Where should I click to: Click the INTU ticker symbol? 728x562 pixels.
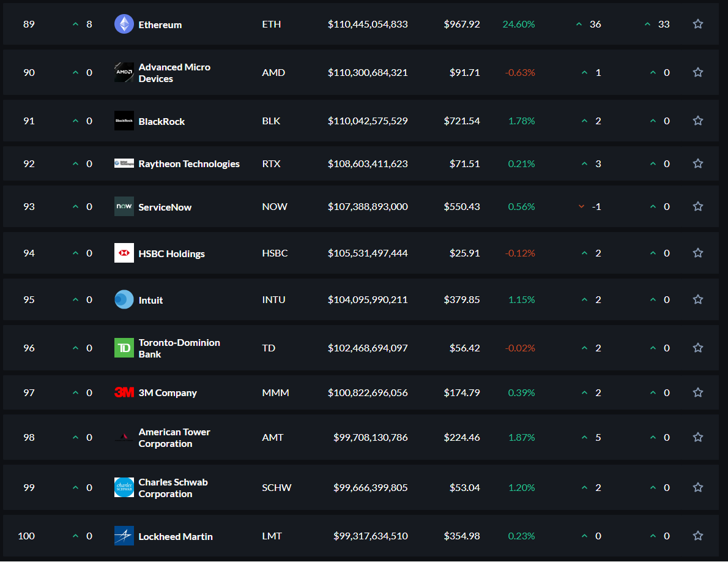click(x=273, y=299)
